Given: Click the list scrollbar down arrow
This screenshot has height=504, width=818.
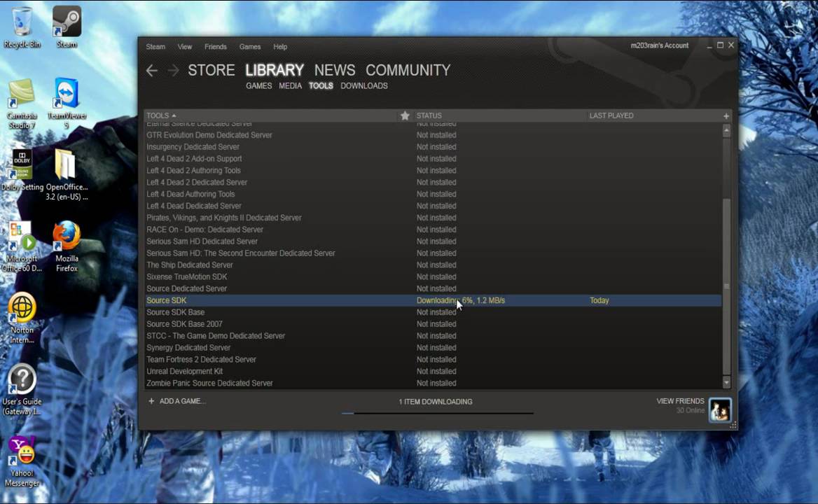Looking at the screenshot, I should 726,383.
